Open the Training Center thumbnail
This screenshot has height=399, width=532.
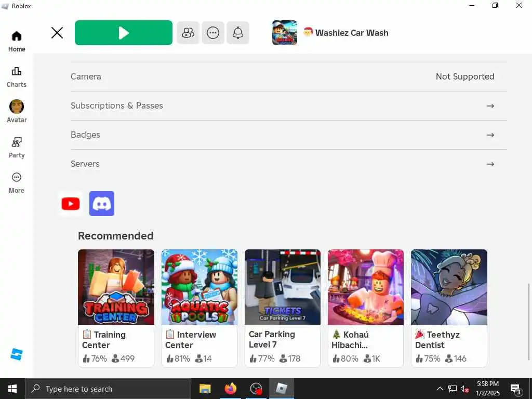(x=116, y=287)
